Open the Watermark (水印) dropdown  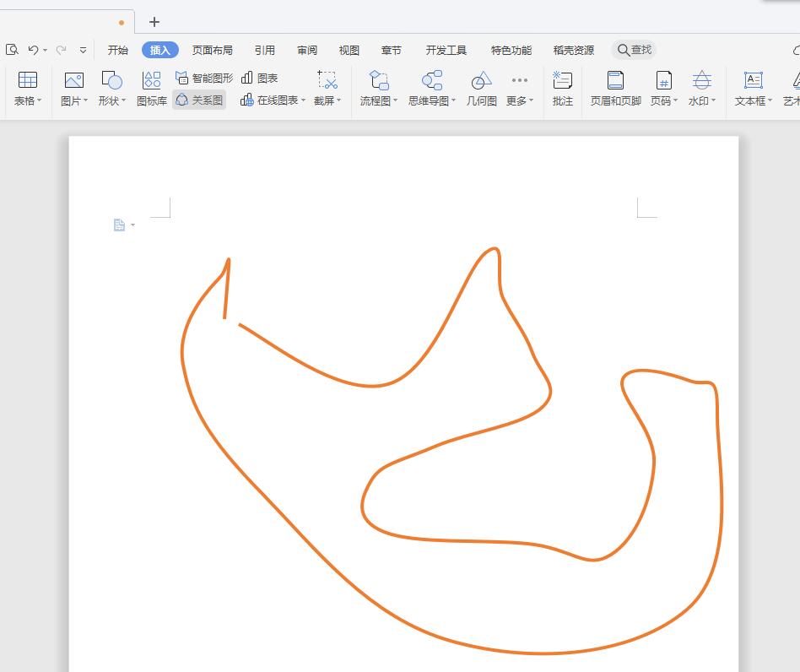[713, 101]
